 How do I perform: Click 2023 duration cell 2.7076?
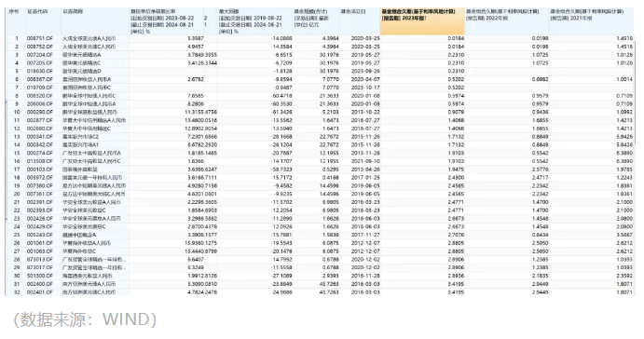pos(456,235)
